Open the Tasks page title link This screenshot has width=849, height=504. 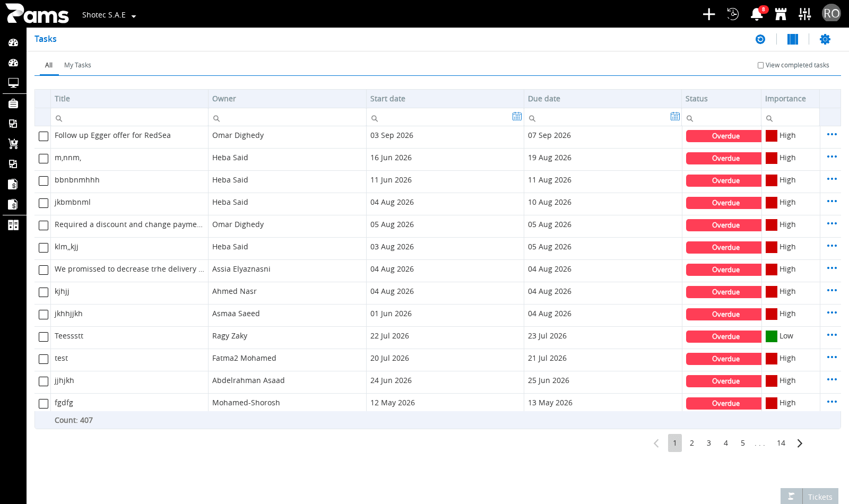click(x=46, y=39)
